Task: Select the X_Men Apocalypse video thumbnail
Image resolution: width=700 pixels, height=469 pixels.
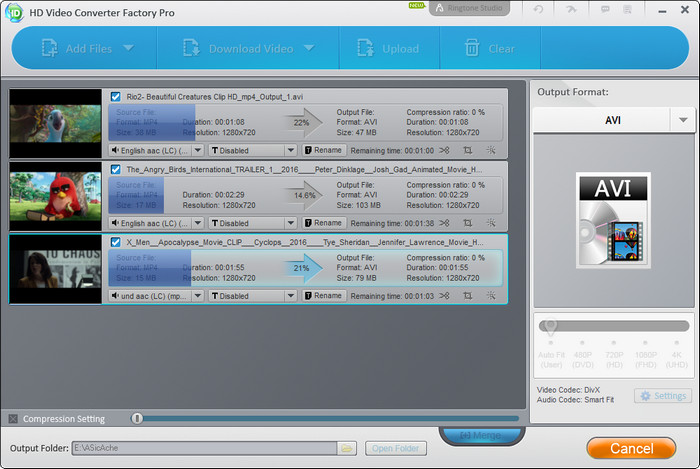Action: click(56, 269)
